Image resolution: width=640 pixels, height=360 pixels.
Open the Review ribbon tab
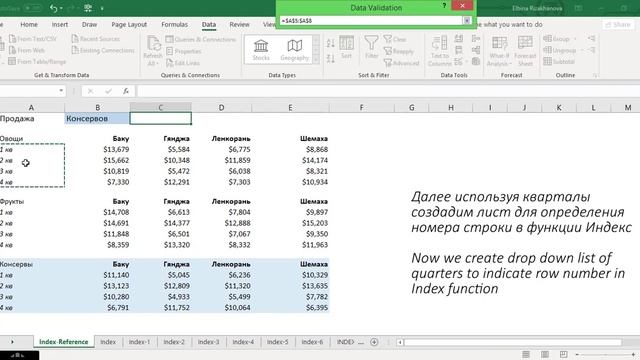pyautogui.click(x=239, y=24)
